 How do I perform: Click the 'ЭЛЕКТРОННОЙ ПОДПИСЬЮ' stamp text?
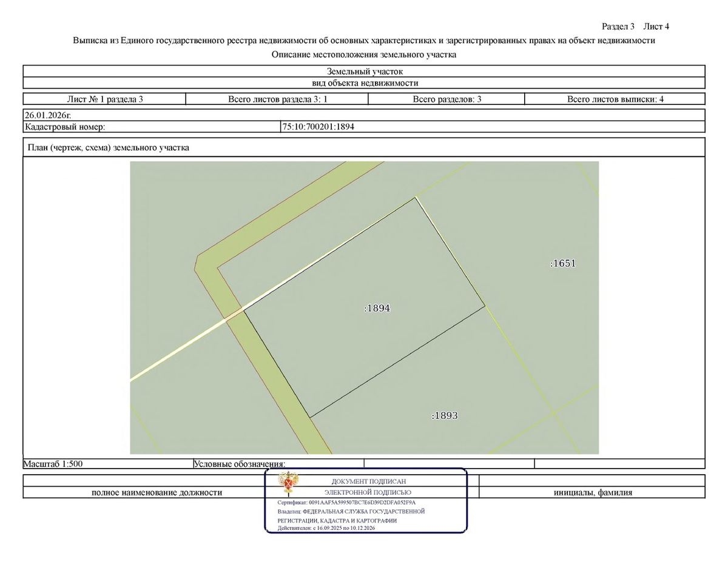368,492
